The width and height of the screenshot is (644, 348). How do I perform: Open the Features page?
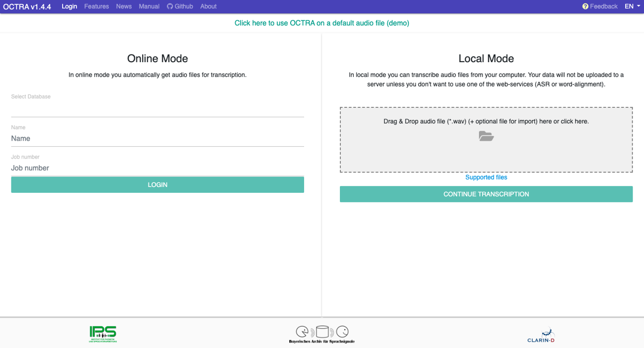(x=96, y=6)
